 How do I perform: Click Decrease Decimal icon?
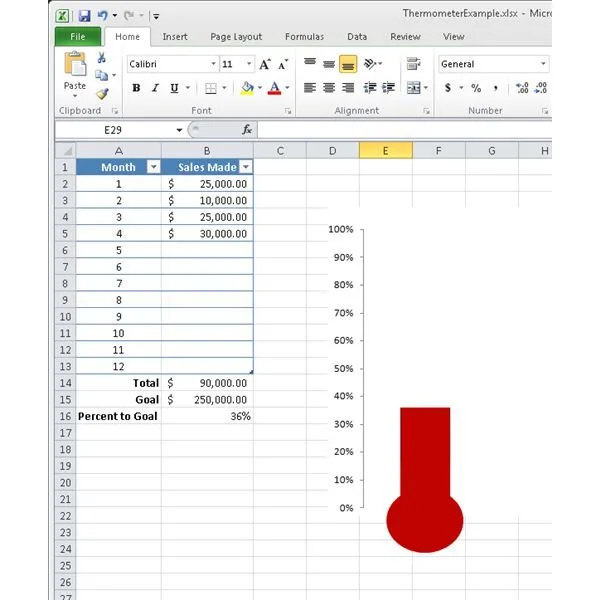tap(541, 88)
